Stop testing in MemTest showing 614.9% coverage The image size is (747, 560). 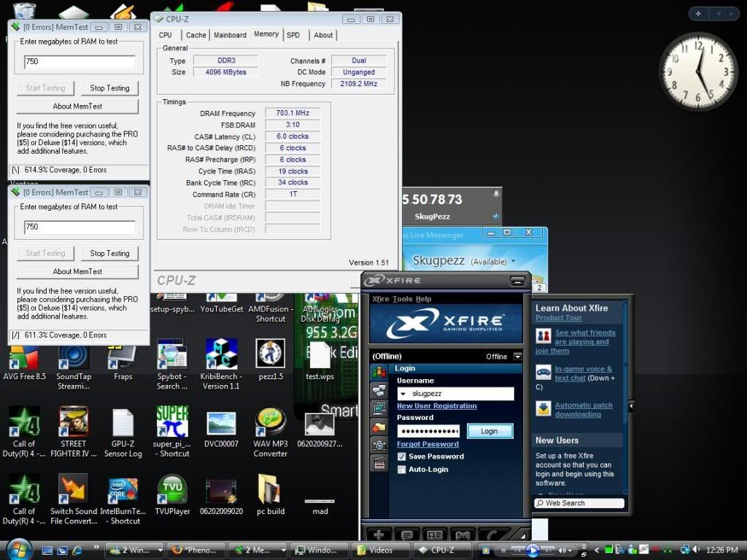(109, 88)
